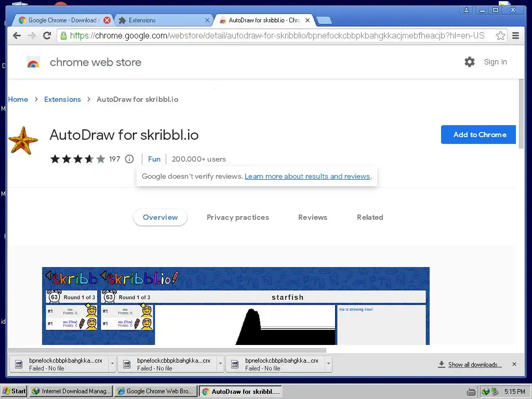Image resolution: width=532 pixels, height=399 pixels.
Task: Open the third download item's dropdown arrow
Action: coord(328,364)
